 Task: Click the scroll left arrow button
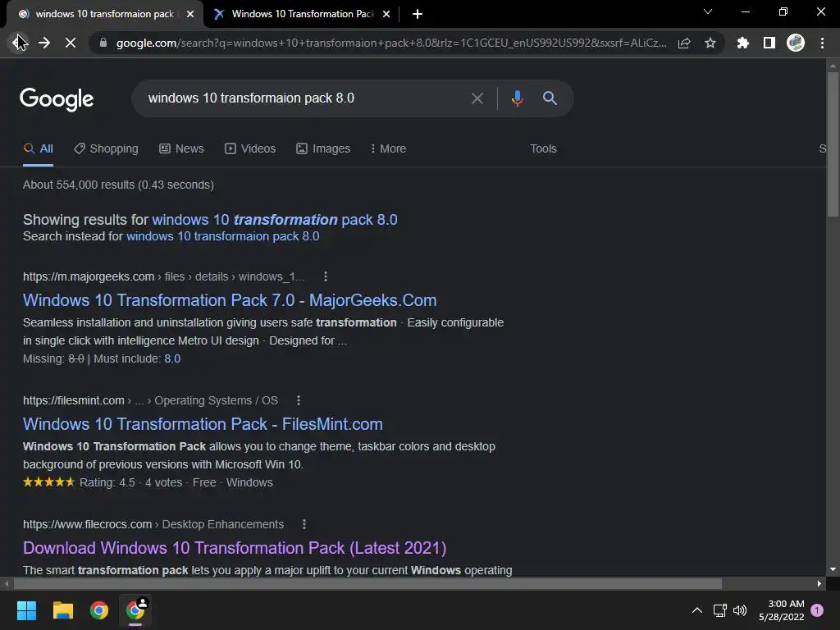(x=7, y=583)
